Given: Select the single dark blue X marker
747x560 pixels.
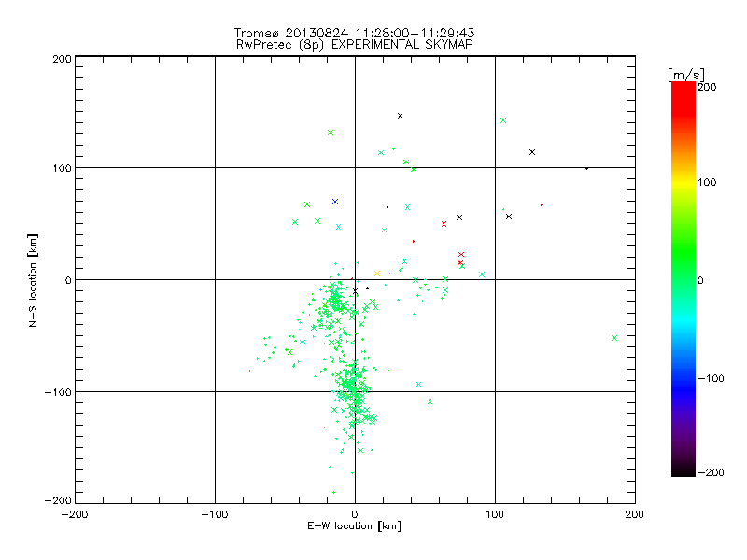Looking at the screenshot, I should 335,202.
